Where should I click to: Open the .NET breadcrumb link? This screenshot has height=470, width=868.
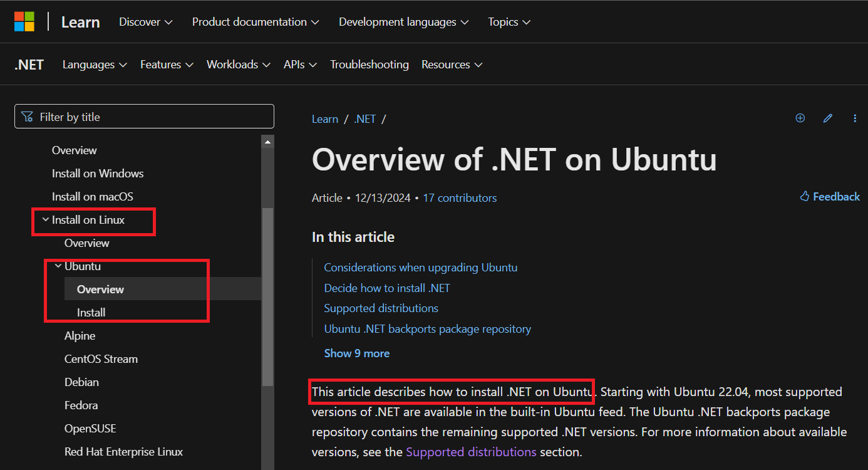click(364, 119)
